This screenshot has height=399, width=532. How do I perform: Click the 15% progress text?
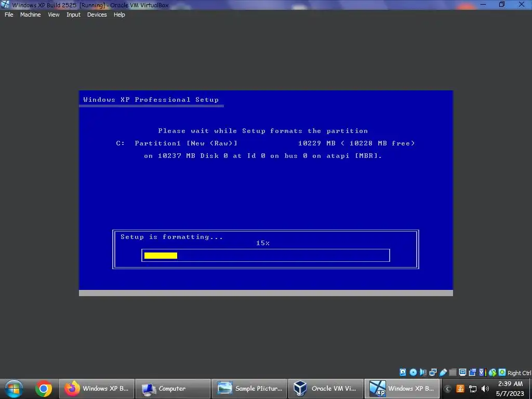coord(263,243)
